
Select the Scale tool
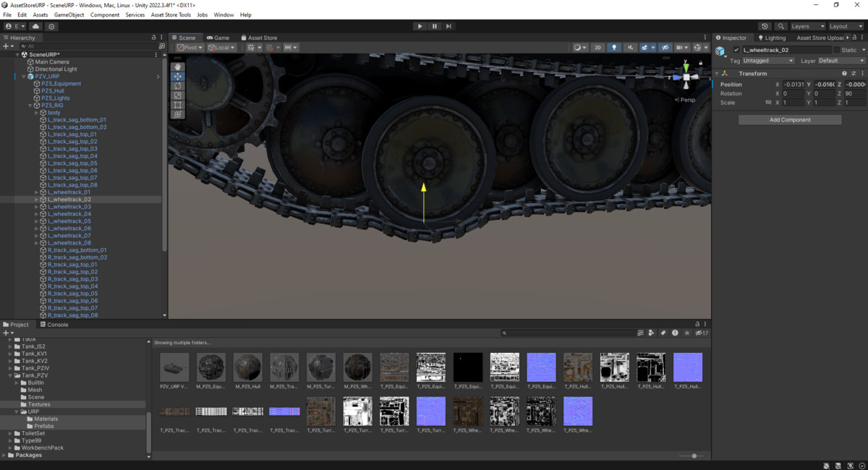(178, 95)
